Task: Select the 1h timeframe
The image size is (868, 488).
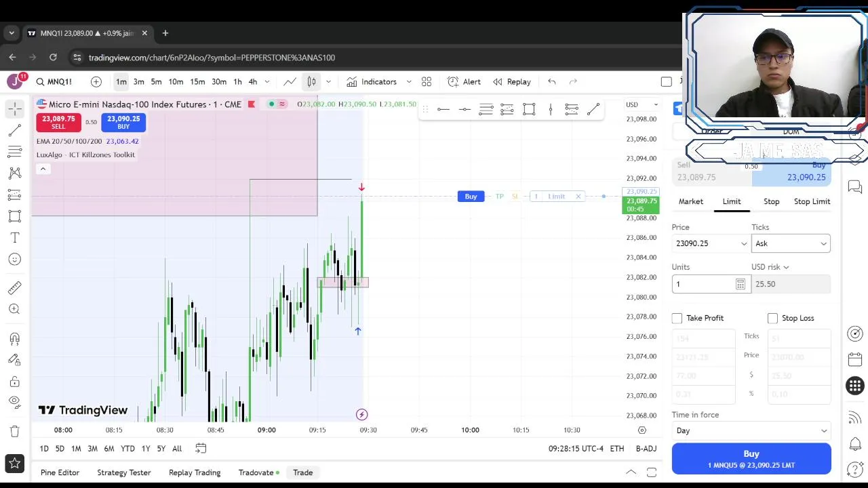Action: point(237,81)
